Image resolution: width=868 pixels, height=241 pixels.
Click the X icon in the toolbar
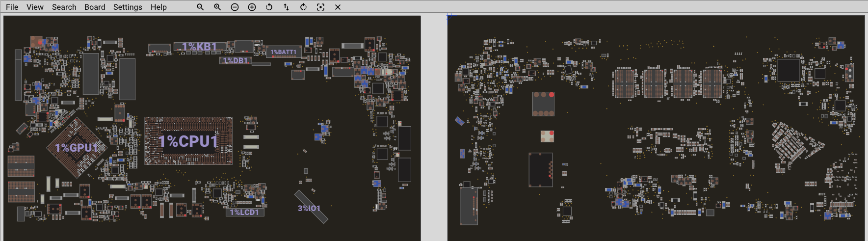pyautogui.click(x=338, y=7)
